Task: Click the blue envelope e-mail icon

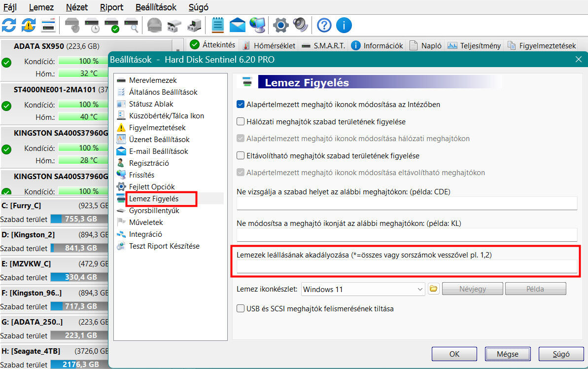Action: coord(238,25)
